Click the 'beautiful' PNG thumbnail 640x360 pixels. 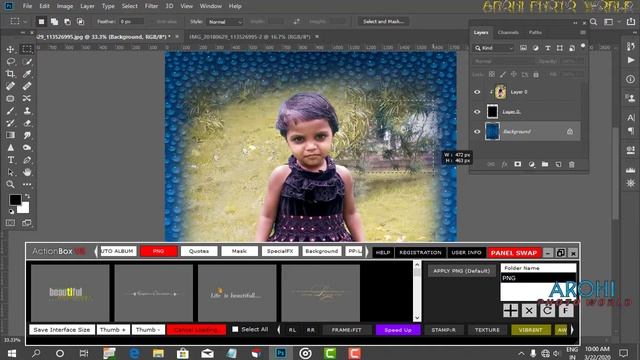tap(70, 293)
